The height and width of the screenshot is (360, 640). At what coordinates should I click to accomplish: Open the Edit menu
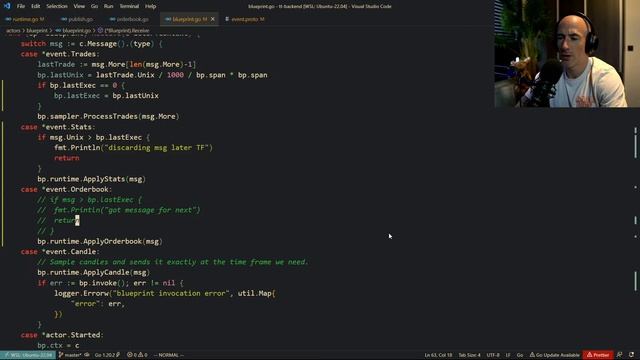tap(36, 6)
